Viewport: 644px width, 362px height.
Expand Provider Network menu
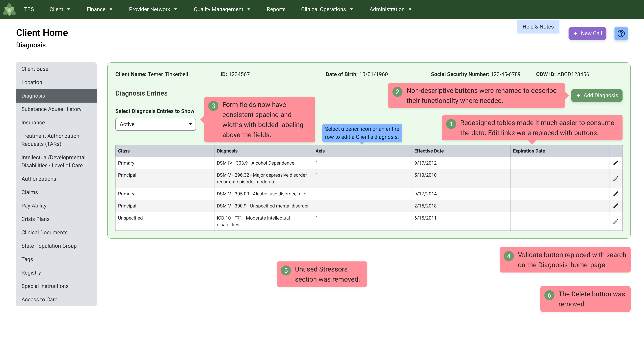153,9
